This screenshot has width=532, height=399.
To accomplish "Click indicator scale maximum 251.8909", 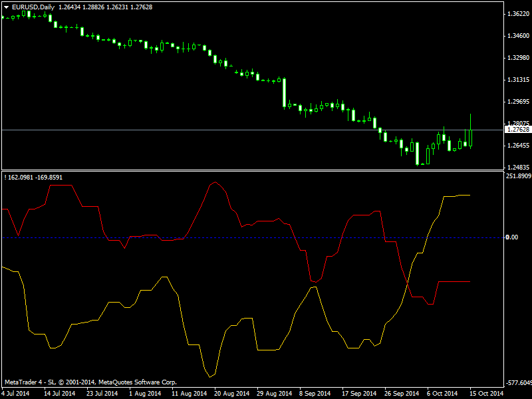I will (519, 176).
